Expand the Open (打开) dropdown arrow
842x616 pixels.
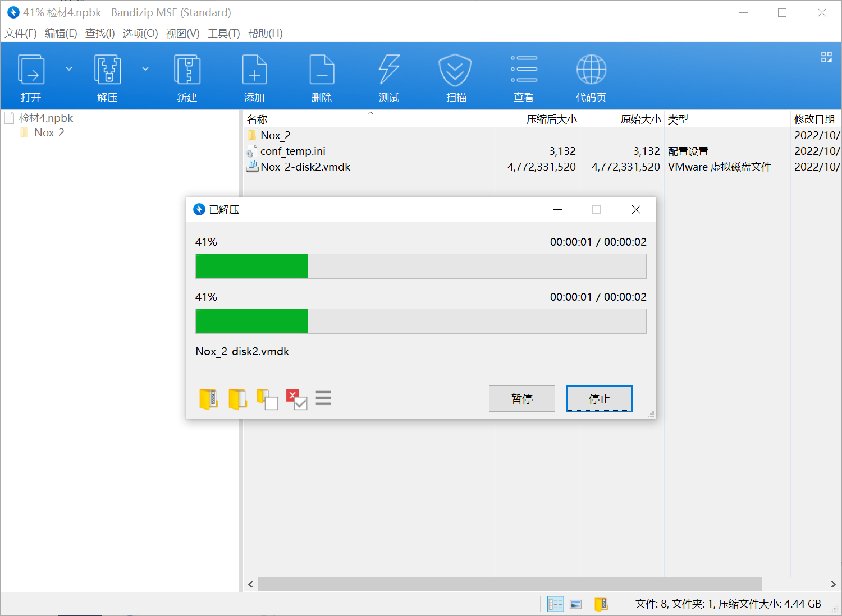click(x=69, y=69)
